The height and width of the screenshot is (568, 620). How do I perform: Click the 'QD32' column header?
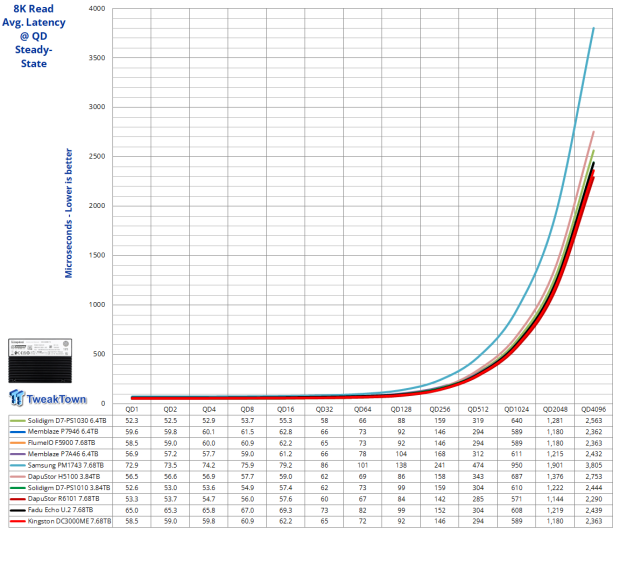[x=324, y=409]
